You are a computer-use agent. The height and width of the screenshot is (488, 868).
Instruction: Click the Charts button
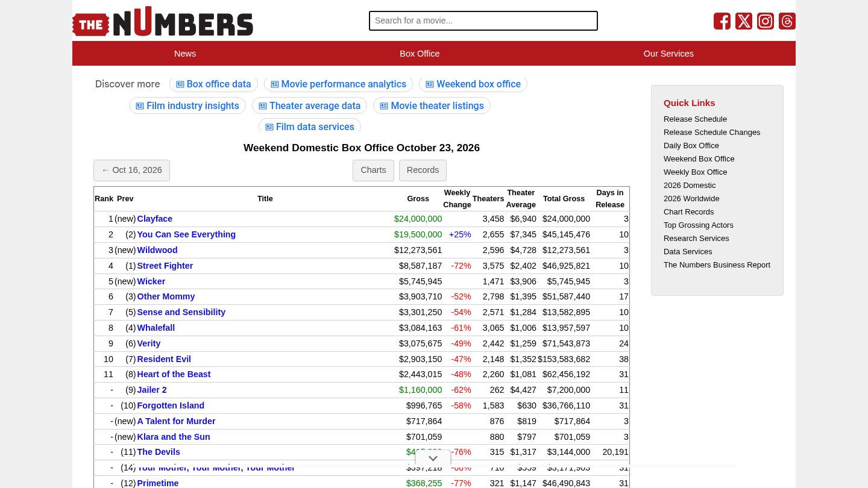[373, 170]
